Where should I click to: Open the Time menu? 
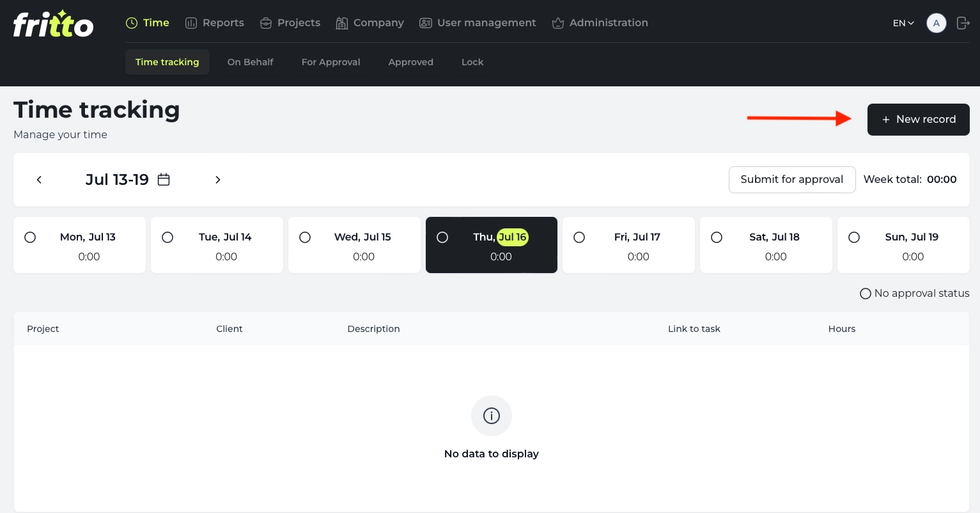[148, 23]
